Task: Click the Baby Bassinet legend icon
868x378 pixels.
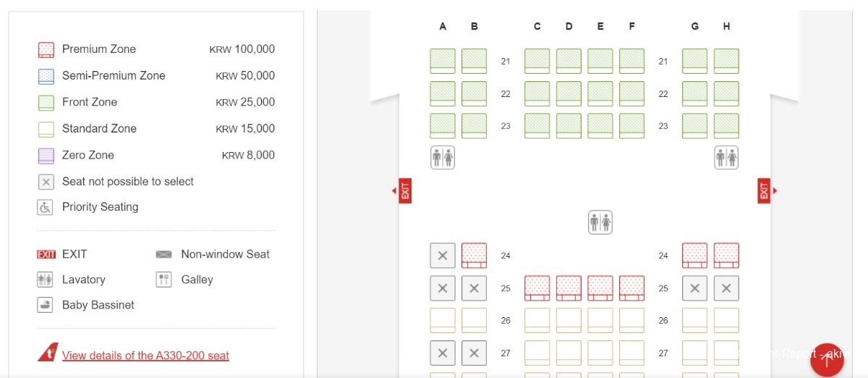Action: click(46, 305)
